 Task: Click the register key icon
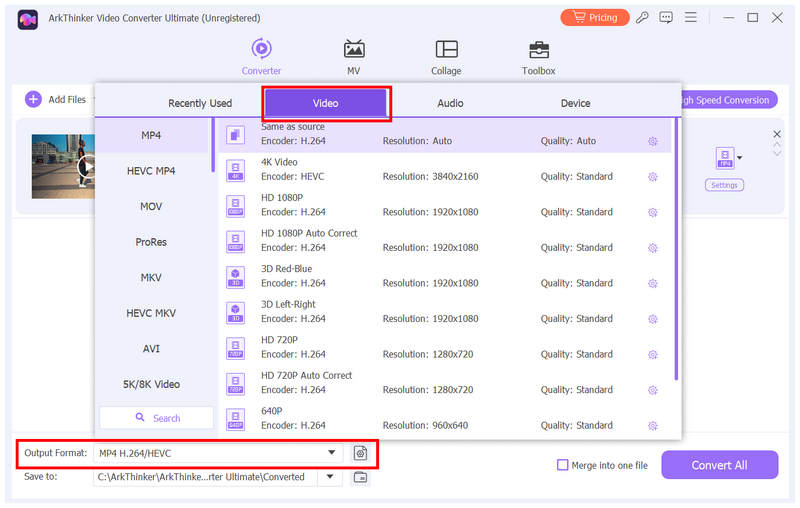click(642, 18)
